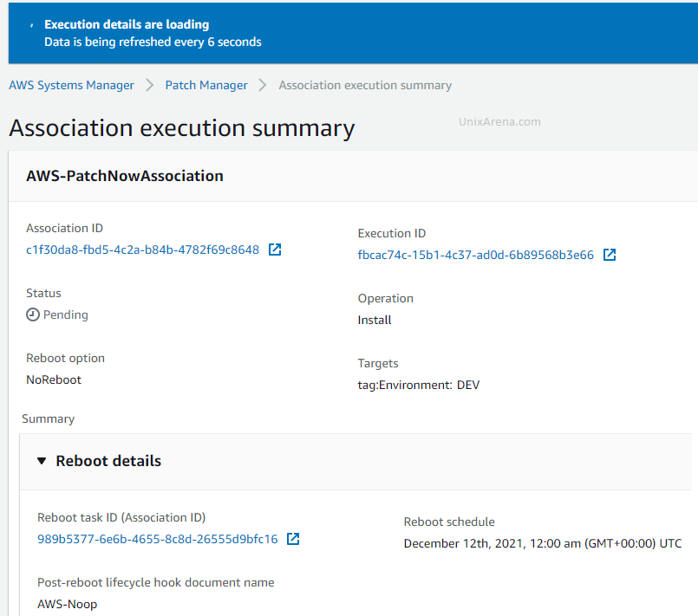This screenshot has width=698, height=616.
Task: Click 'tag:Environment: DEV' targets value
Action: pos(419,385)
